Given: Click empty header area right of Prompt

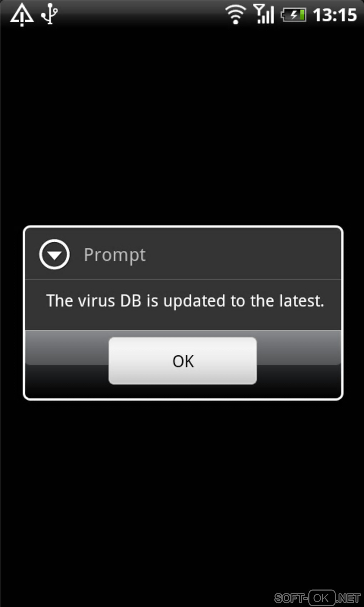Looking at the screenshot, I should point(243,255).
